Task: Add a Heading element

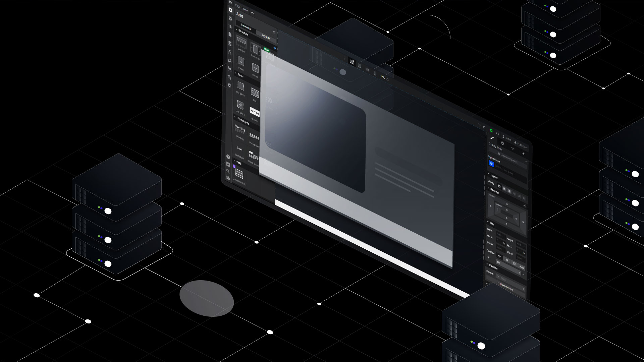Action: coord(240,132)
